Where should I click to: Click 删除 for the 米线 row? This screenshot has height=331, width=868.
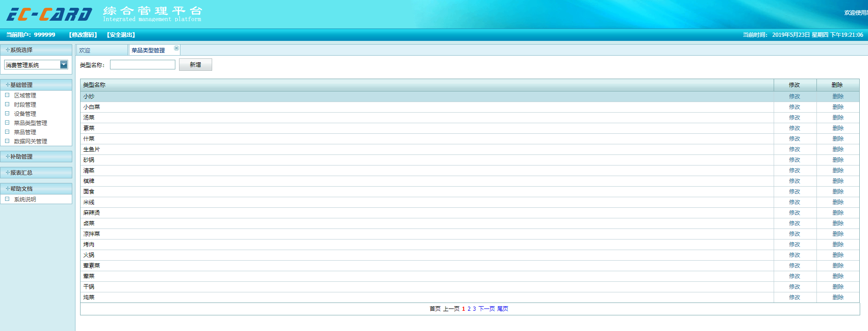coord(838,202)
